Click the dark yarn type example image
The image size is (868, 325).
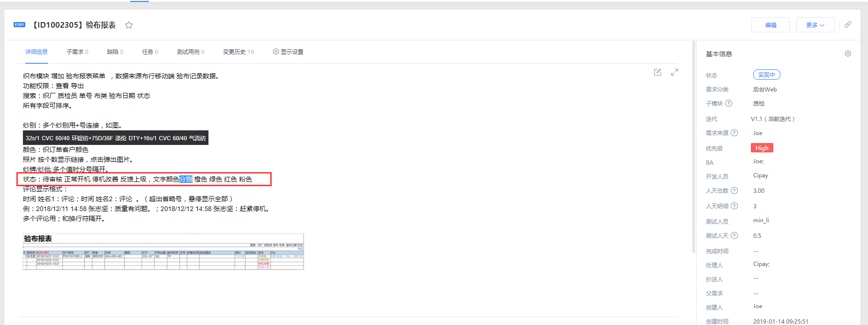116,138
